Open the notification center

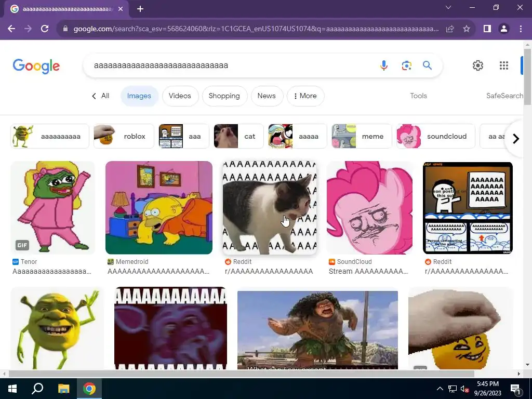516,389
